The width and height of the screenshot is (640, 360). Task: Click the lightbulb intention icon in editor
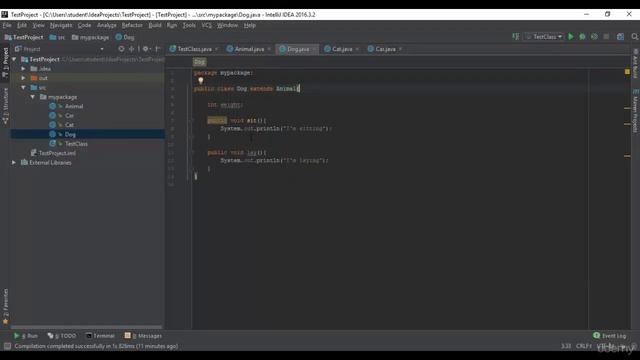coord(201,80)
